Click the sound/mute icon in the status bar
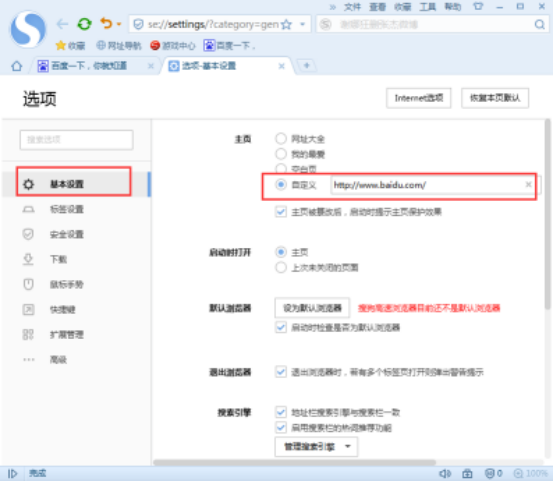 click(x=445, y=473)
